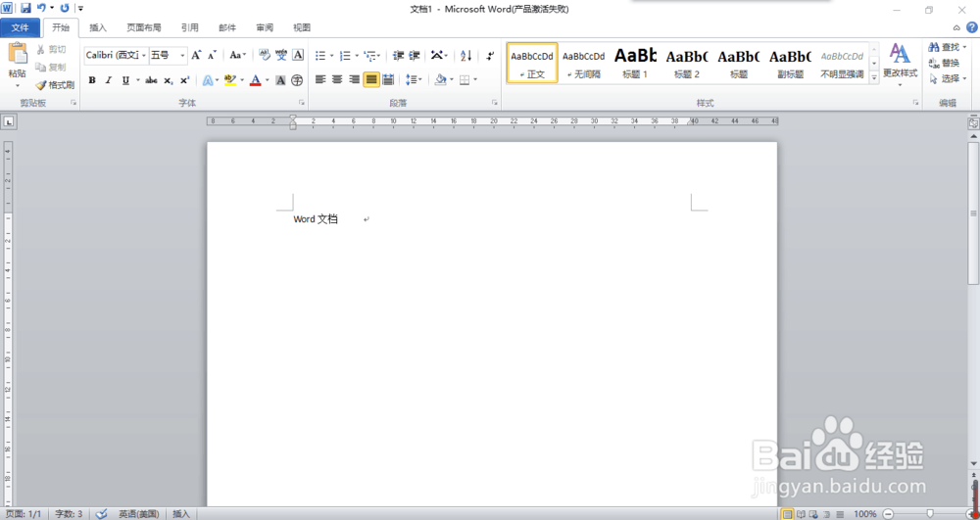Click the phonetic guide (拼音) icon

(281, 55)
